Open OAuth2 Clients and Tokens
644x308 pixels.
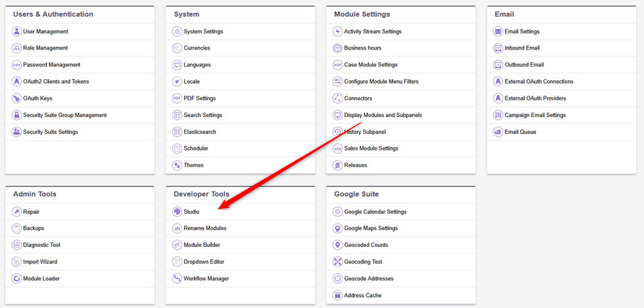pyautogui.click(x=56, y=82)
